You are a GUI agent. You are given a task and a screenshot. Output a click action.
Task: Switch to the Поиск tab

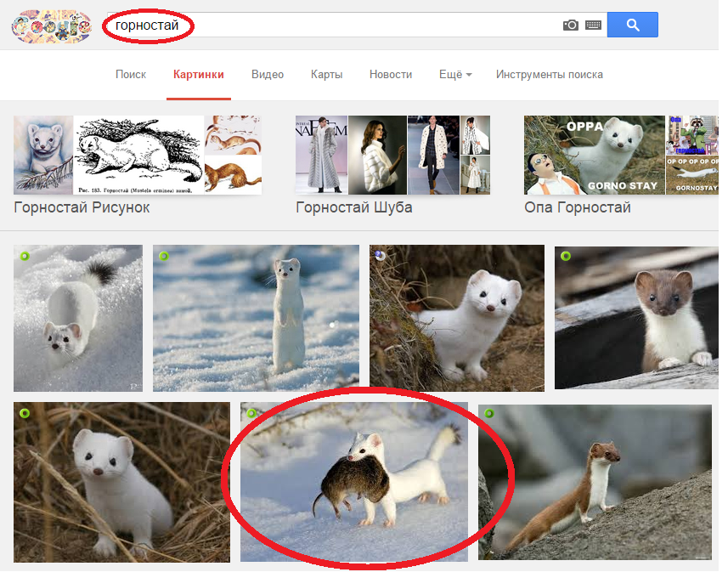tap(131, 75)
